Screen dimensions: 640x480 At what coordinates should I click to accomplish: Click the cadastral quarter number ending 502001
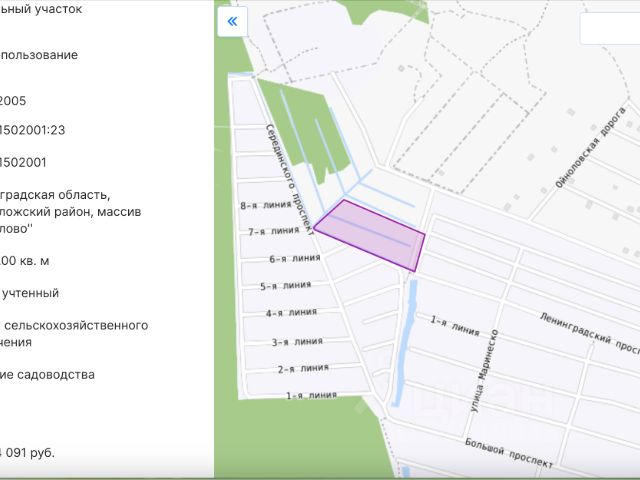pyautogui.click(x=23, y=162)
